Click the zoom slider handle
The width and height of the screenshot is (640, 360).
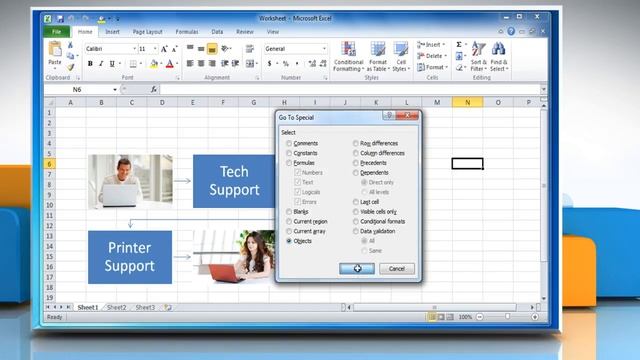(x=507, y=317)
